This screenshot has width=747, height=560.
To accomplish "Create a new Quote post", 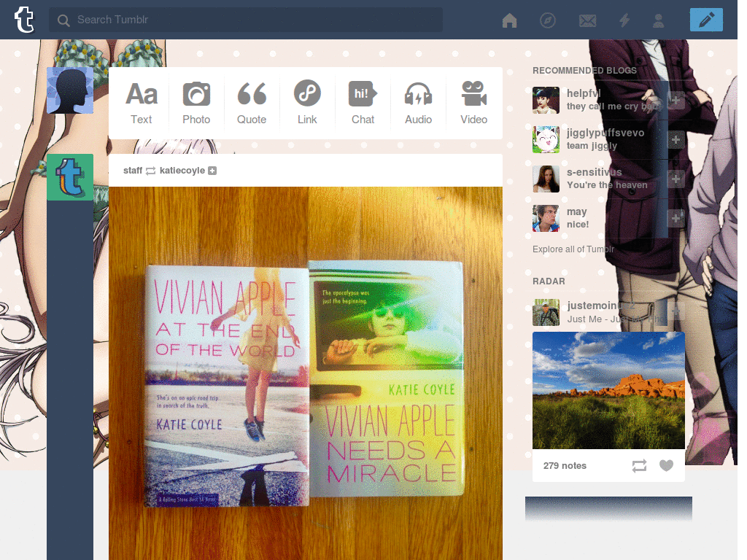I will coord(252,103).
